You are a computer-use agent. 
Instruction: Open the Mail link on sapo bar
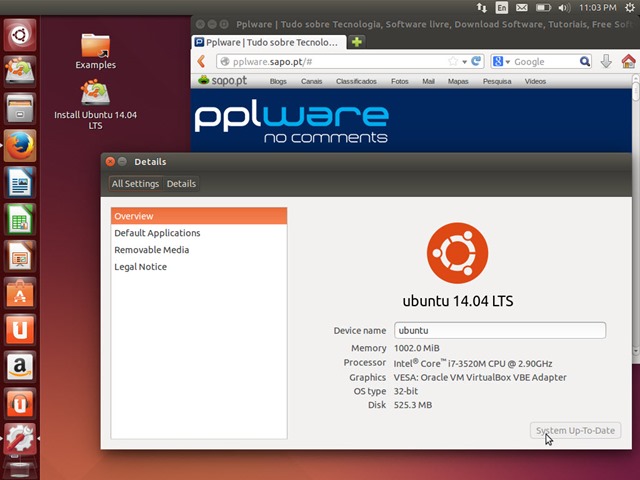pyautogui.click(x=428, y=81)
